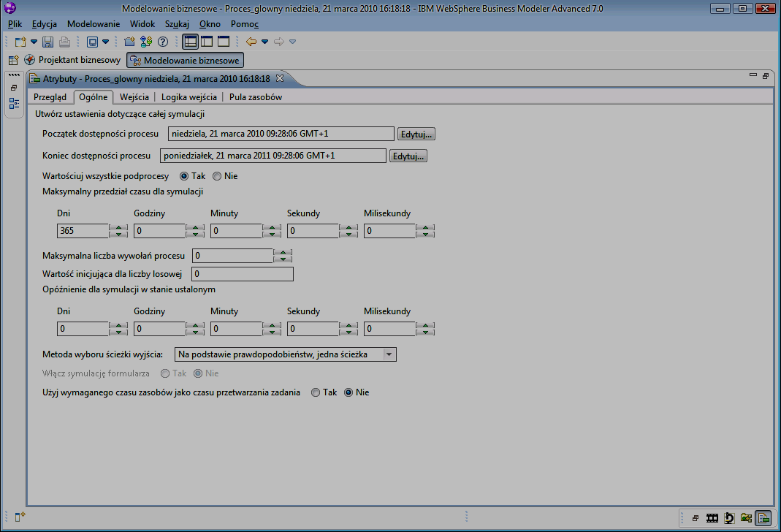Open the Forward history dropdown arrow

pos(293,42)
